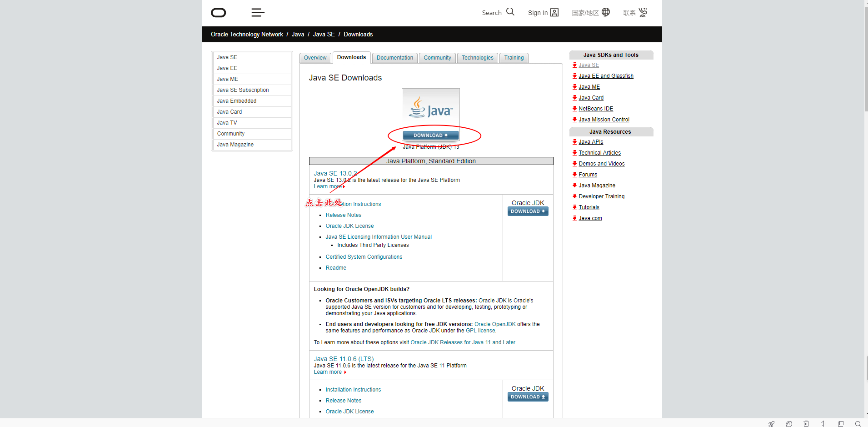Open the hamburger menu in the header
Viewport: 868px width, 427px height.
point(258,13)
